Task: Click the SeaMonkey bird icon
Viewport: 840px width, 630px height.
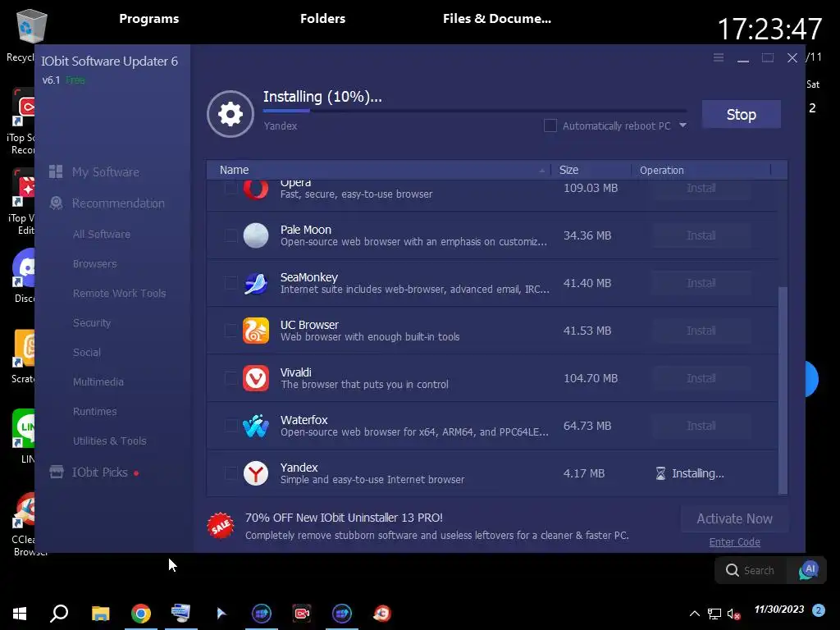Action: point(256,283)
